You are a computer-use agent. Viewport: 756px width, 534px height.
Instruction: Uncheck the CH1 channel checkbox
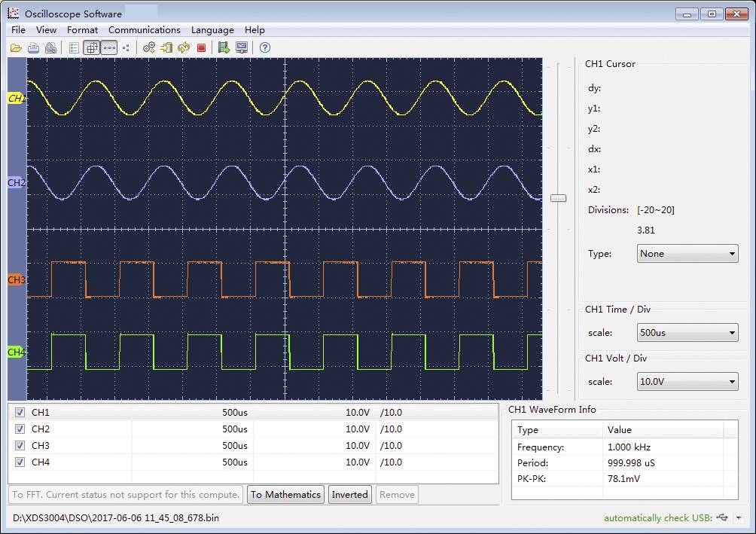tap(19, 412)
